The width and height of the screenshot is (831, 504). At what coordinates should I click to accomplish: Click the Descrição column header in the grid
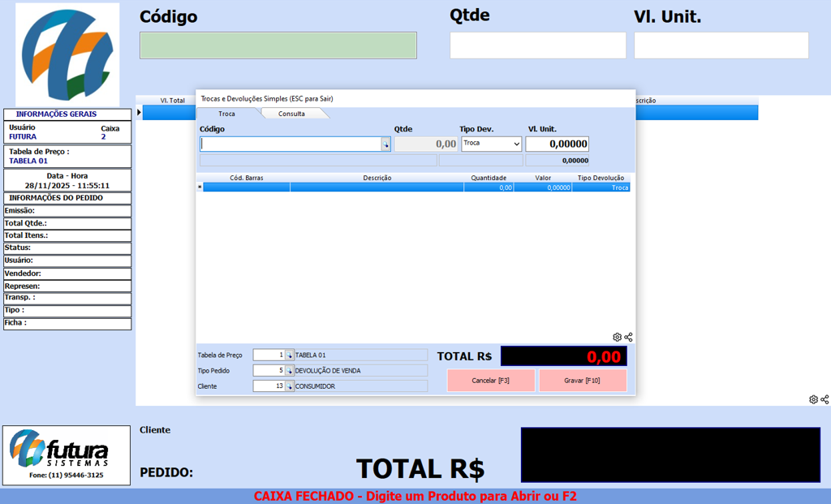point(377,178)
